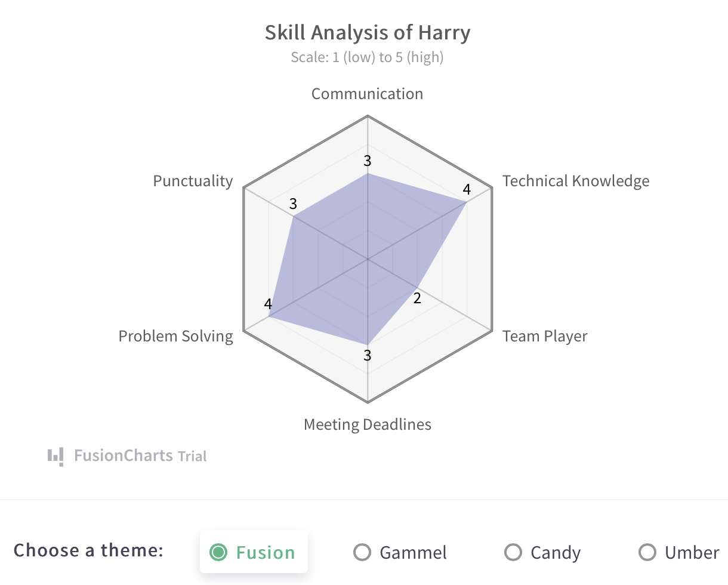The width and height of the screenshot is (728, 585).
Task: Open the FusionCharts Trial link
Action: click(x=140, y=457)
